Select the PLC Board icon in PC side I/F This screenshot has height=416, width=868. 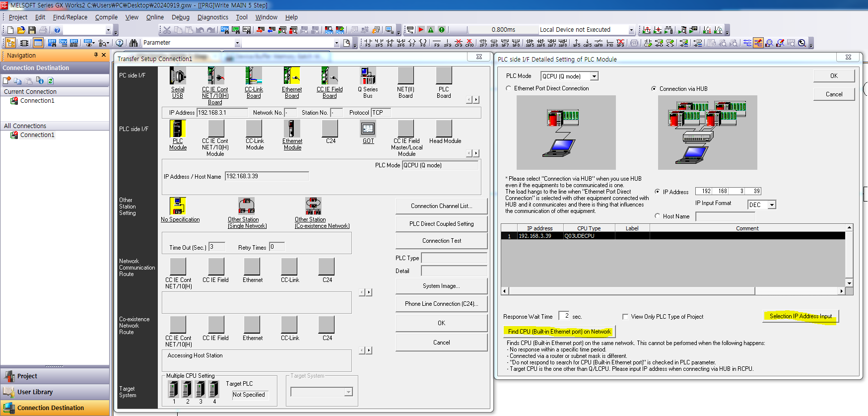point(444,76)
